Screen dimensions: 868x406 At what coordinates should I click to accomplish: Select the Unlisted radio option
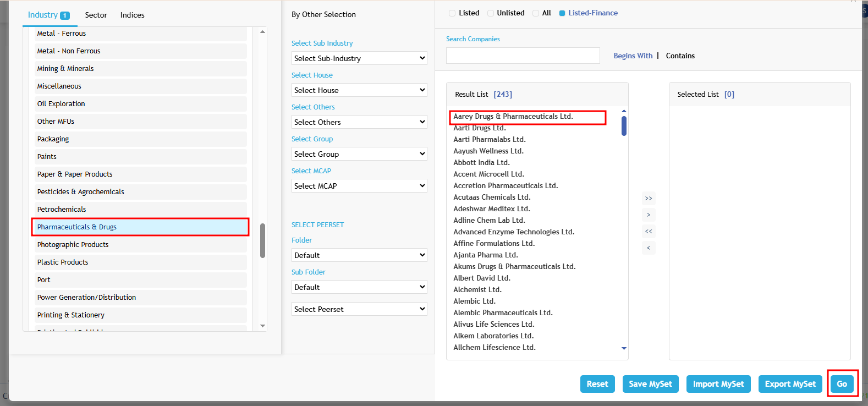pos(491,13)
